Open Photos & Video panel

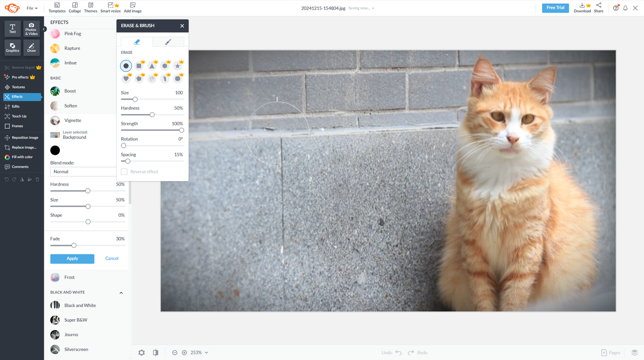pos(31,28)
